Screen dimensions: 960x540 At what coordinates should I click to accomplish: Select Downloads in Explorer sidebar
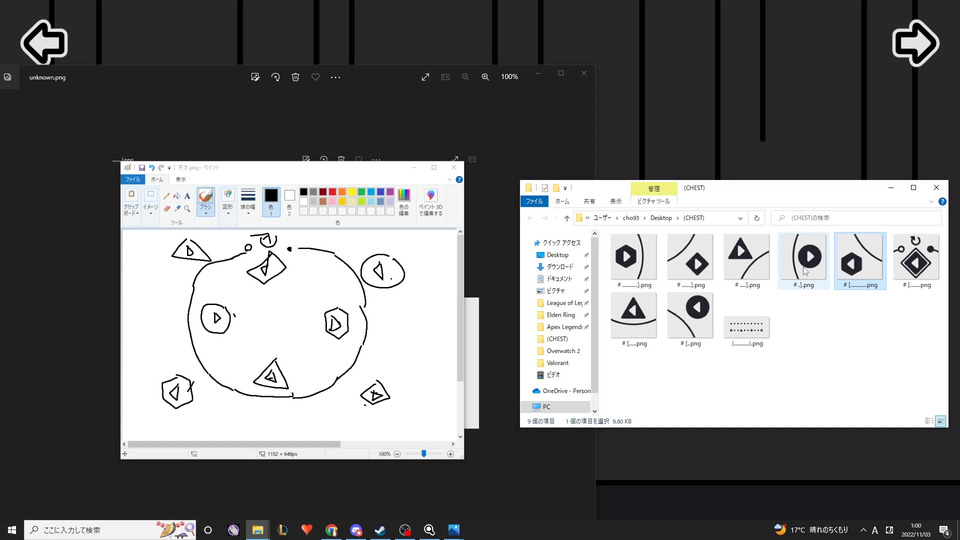(x=555, y=267)
